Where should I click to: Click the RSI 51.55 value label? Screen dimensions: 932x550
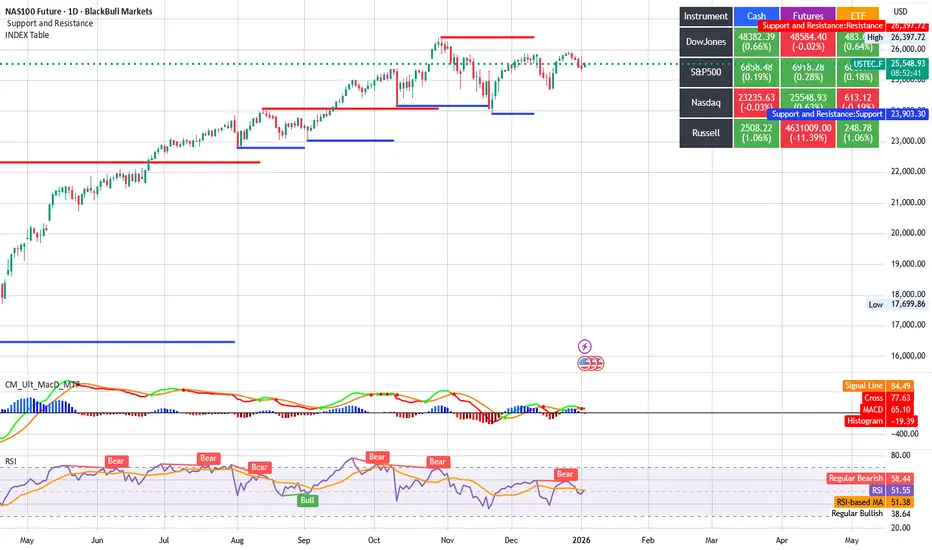(x=891, y=490)
